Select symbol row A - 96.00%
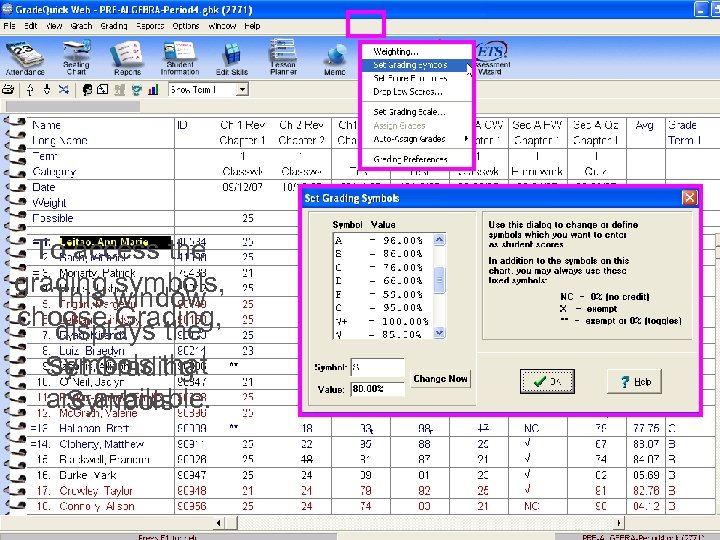 [383, 240]
